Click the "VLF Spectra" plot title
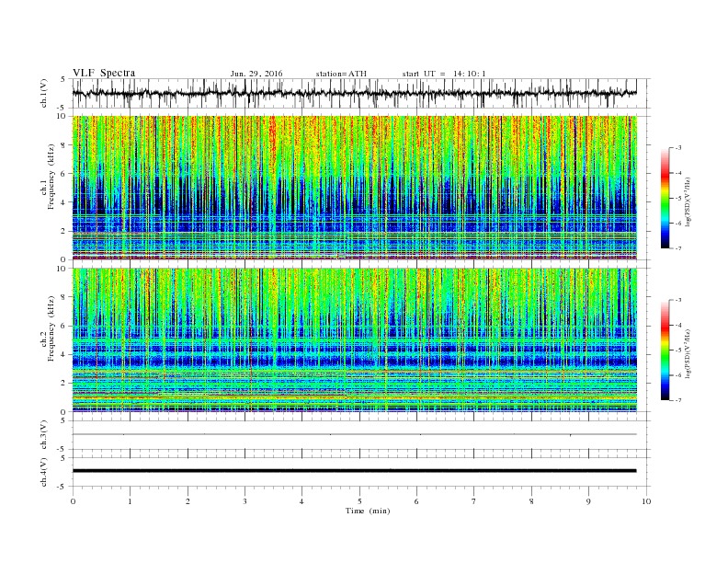The height and width of the screenshot is (563, 728). [x=104, y=73]
